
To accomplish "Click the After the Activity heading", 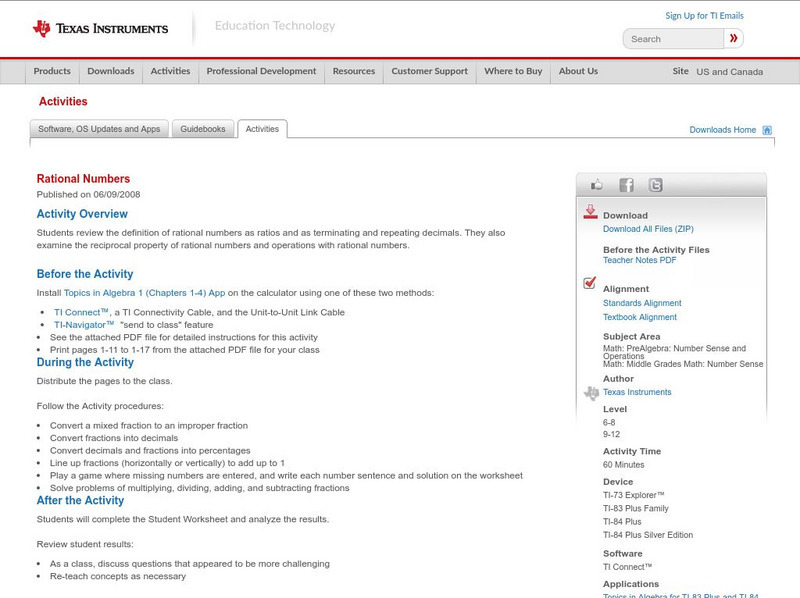I will coord(80,501).
